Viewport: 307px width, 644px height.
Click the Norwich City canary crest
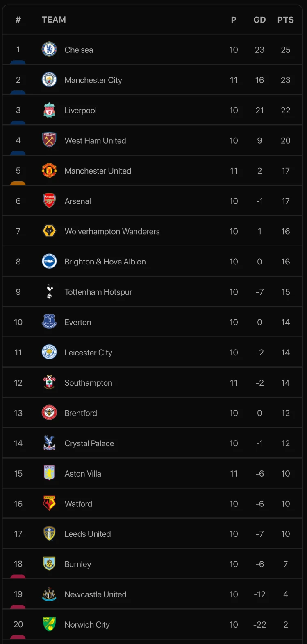49,624
